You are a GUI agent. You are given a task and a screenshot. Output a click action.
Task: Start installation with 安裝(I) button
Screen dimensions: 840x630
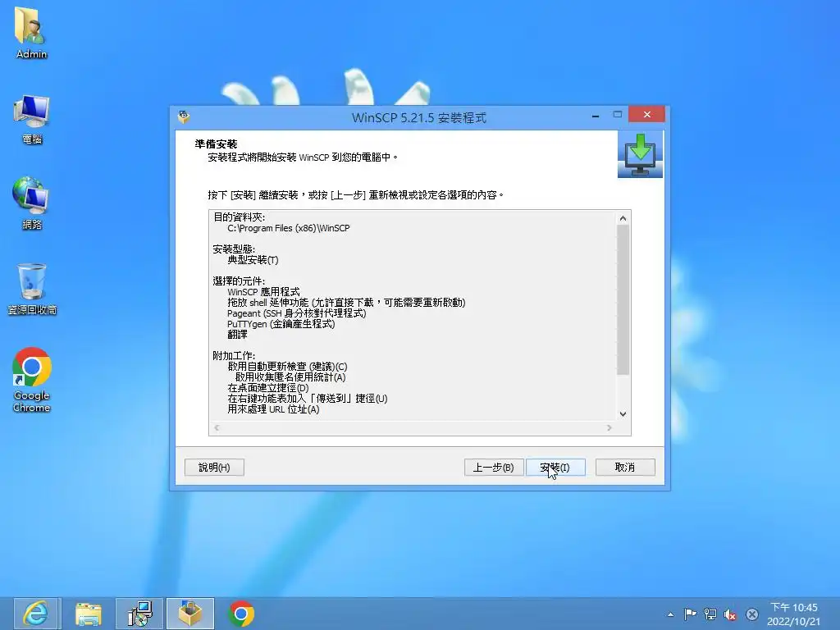pos(555,467)
